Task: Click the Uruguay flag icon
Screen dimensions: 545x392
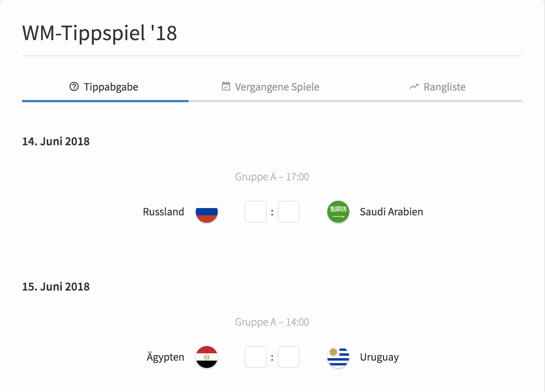Action: click(338, 357)
